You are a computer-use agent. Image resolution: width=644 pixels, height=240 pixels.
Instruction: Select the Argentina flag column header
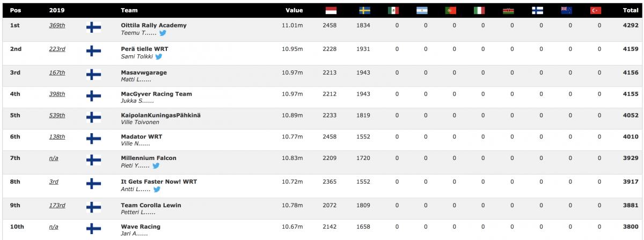tap(422, 10)
